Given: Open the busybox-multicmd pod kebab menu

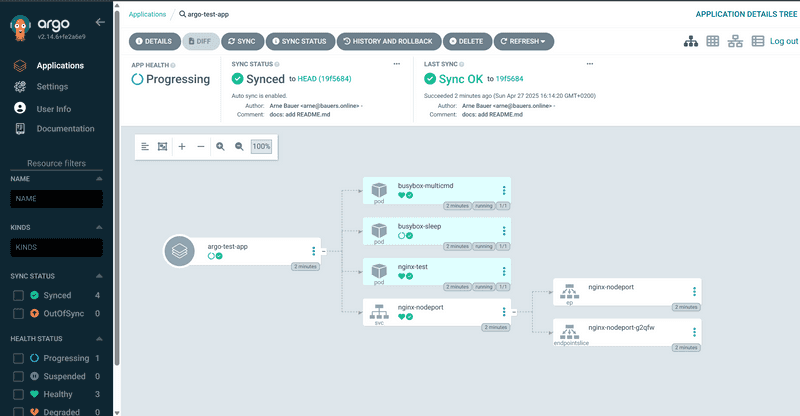Looking at the screenshot, I should point(504,190).
